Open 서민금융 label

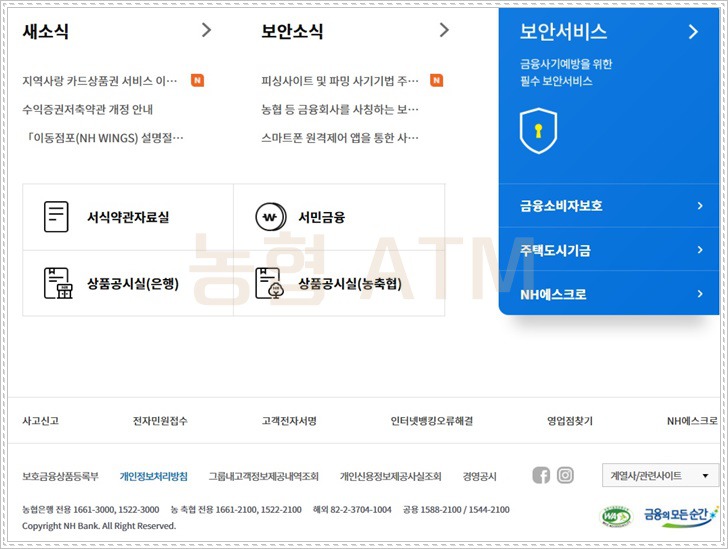(x=321, y=217)
